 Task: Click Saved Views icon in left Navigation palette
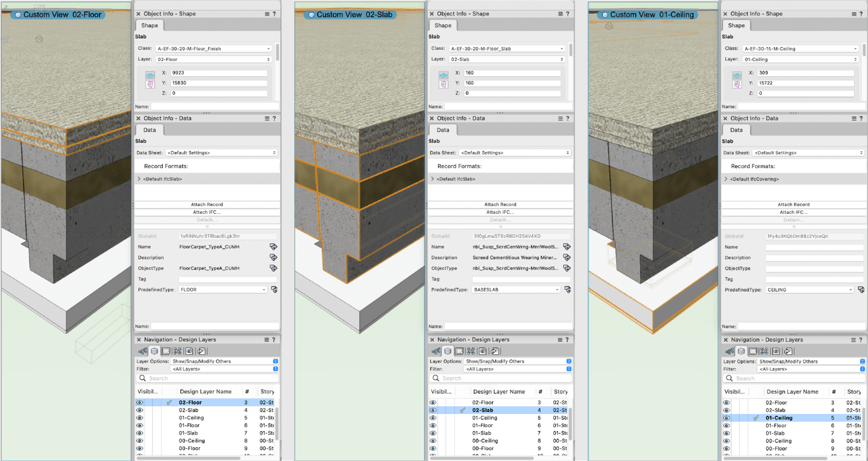[189, 351]
